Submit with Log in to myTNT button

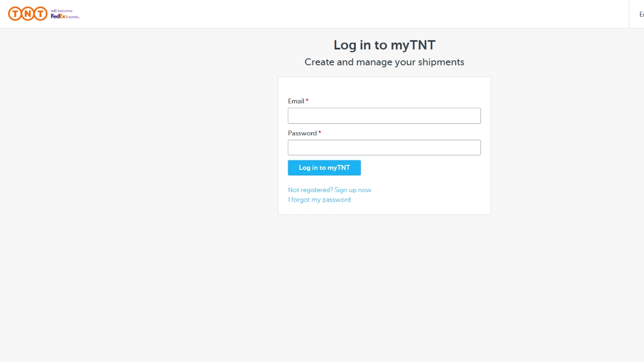(325, 168)
